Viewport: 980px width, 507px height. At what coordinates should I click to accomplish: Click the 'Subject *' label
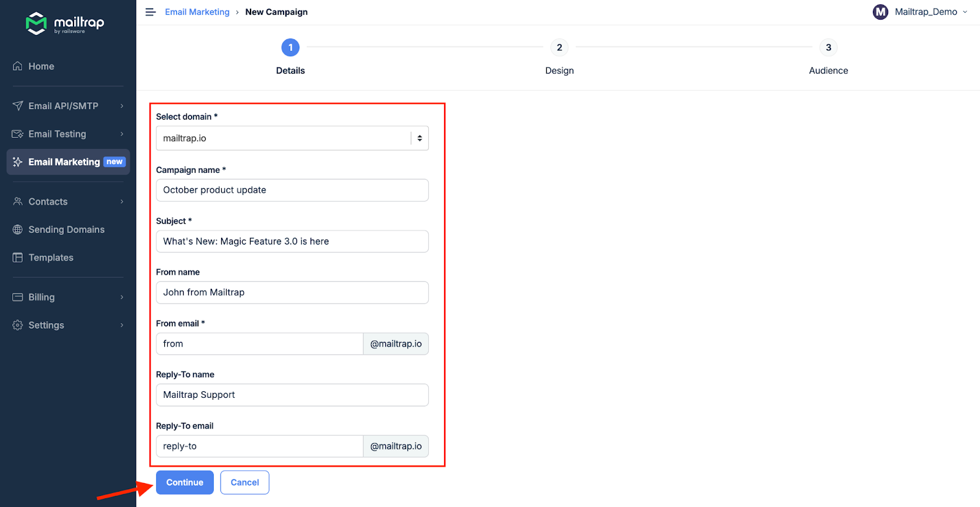click(x=174, y=221)
